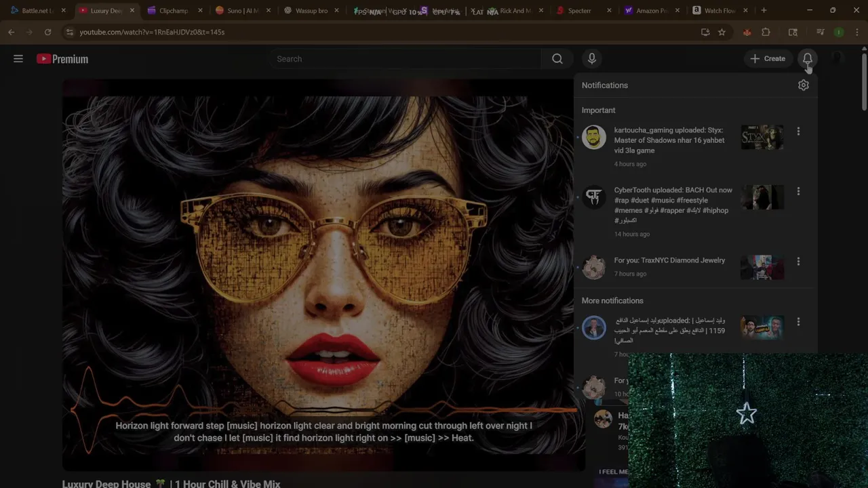The image size is (868, 488).
Task: Reload the current page
Action: [x=47, y=32]
